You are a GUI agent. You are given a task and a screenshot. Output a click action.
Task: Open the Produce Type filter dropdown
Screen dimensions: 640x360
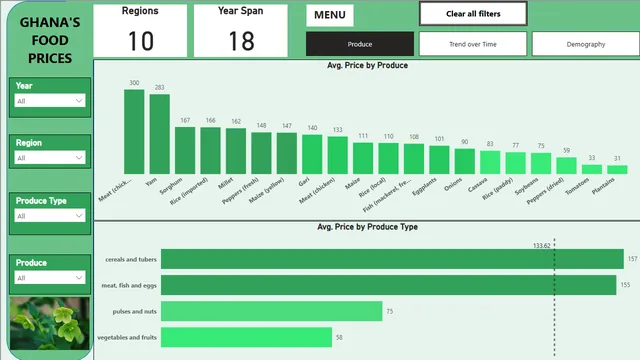tap(50, 216)
